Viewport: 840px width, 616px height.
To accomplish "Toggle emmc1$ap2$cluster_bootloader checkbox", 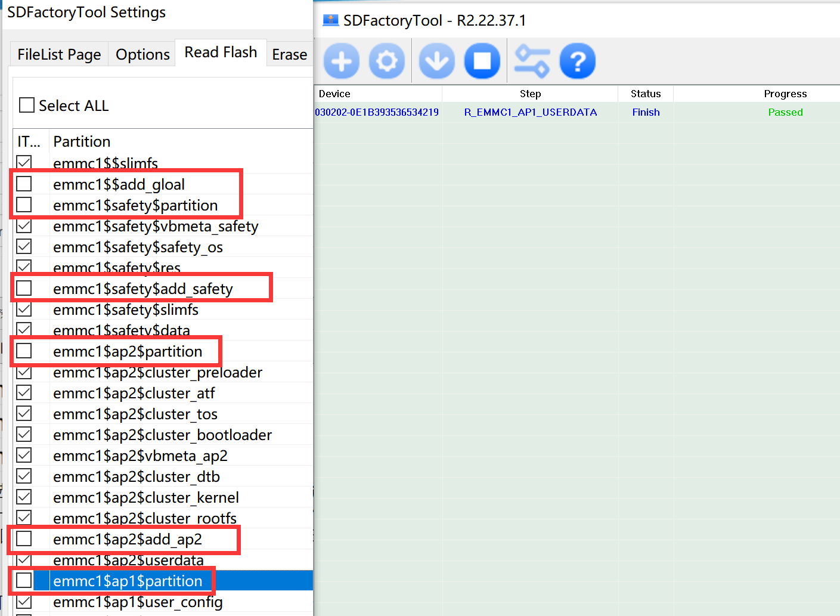I will (x=24, y=434).
